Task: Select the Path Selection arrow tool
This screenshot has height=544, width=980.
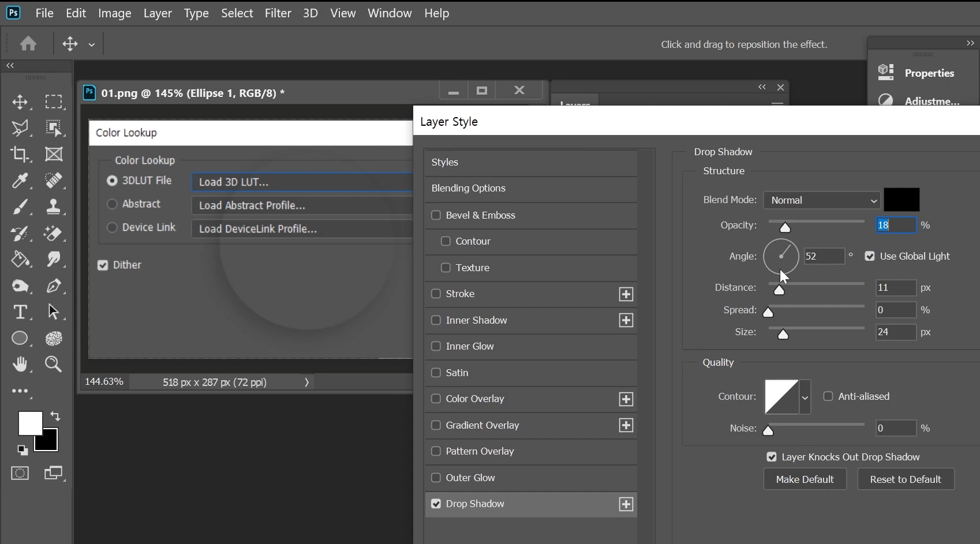Action: pos(54,312)
